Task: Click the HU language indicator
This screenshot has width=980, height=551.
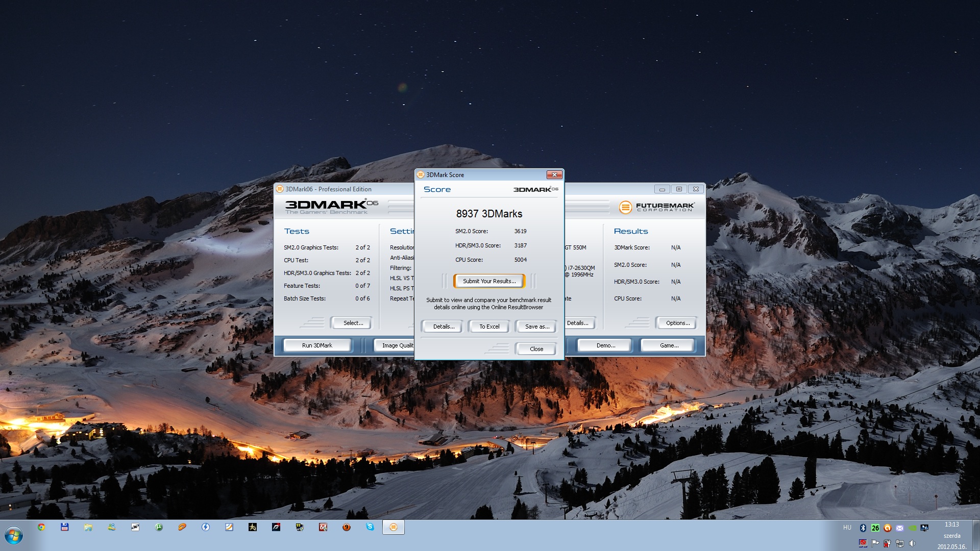Action: click(847, 528)
